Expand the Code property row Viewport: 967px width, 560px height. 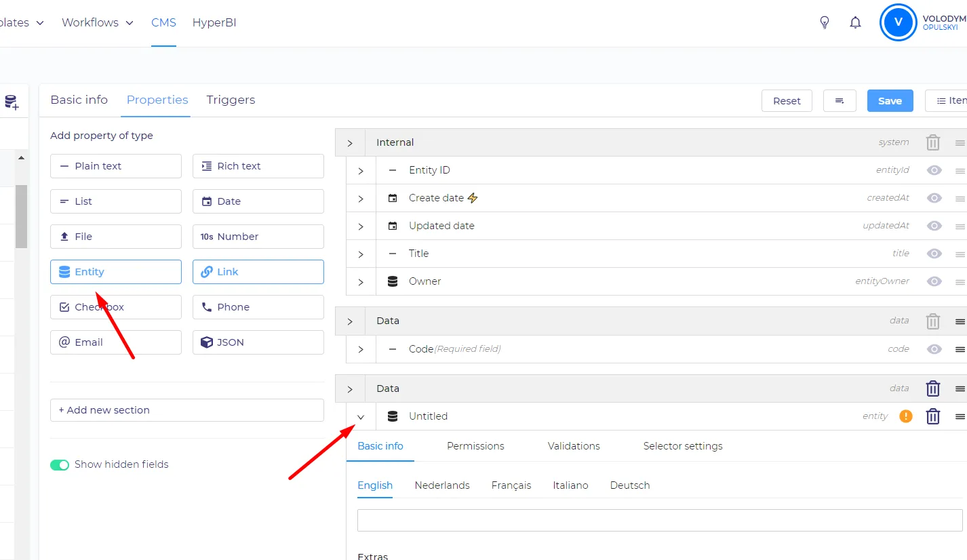361,350
